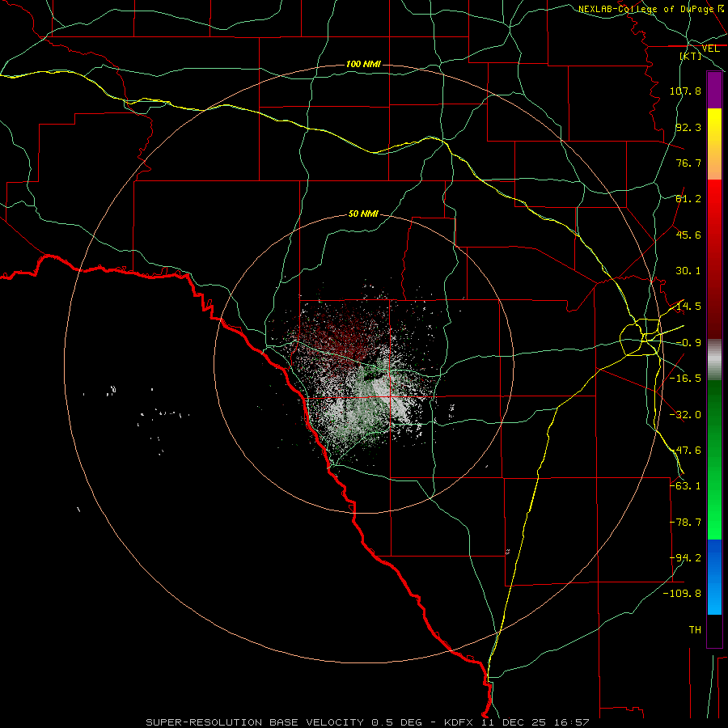Image resolution: width=728 pixels, height=728 pixels.
Task: Pick the red segment of the color bar
Action: (x=714, y=259)
